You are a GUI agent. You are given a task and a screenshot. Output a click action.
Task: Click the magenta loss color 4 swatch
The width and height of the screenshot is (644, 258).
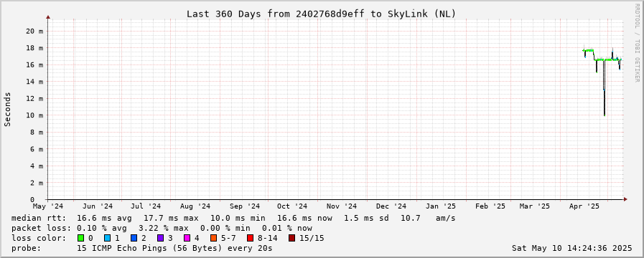[187, 238]
